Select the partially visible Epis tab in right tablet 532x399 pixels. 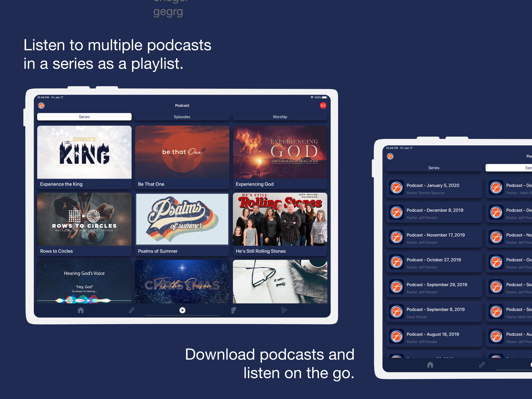(x=509, y=168)
